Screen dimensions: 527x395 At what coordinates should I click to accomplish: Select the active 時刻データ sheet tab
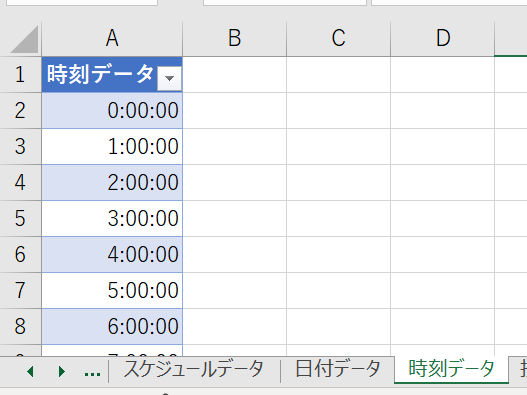tap(451, 369)
